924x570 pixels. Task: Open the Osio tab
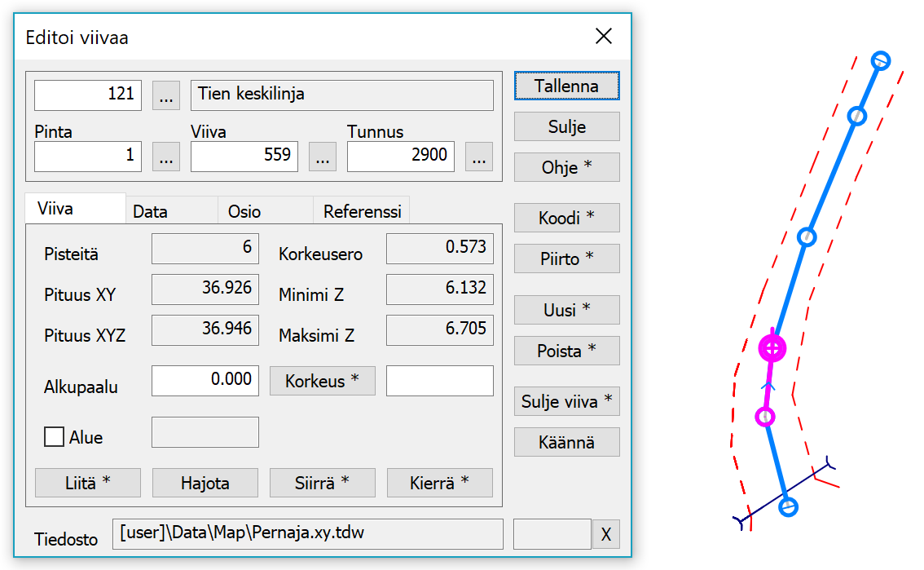(x=244, y=211)
